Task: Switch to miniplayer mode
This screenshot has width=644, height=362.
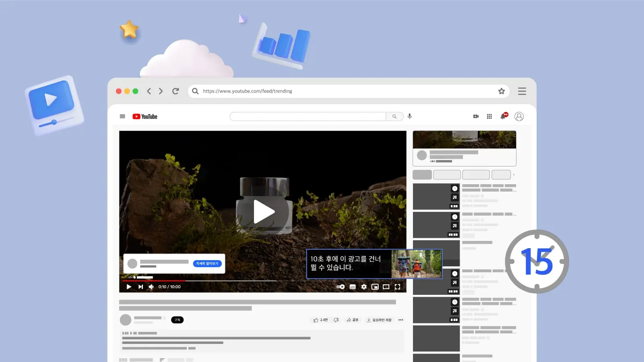Action: pos(375,287)
